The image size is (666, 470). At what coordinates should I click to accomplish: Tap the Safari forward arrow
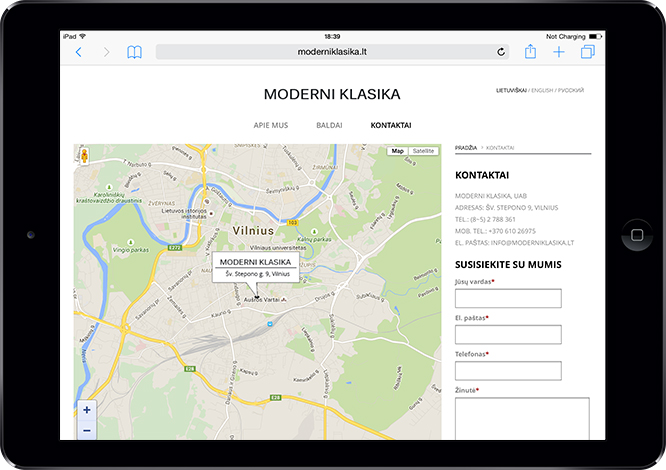[106, 52]
